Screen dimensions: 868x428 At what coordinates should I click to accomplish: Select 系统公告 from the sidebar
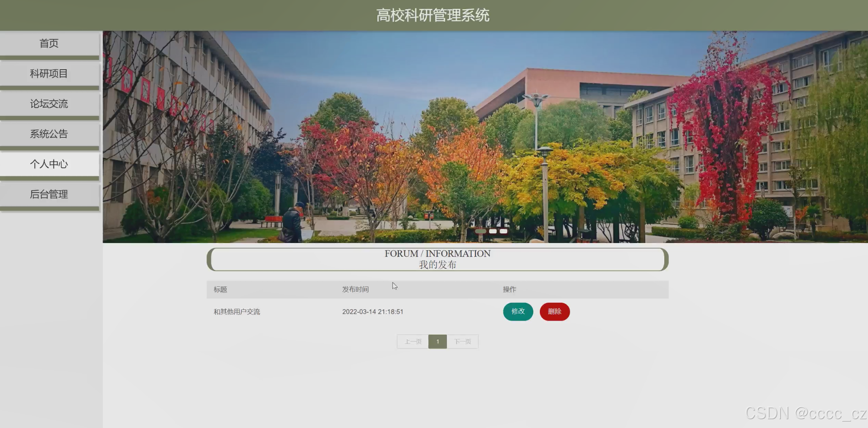click(49, 134)
